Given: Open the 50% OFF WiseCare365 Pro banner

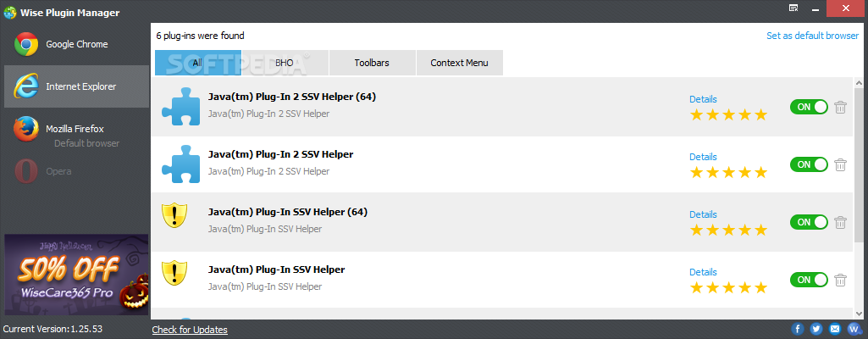Looking at the screenshot, I should [76, 275].
